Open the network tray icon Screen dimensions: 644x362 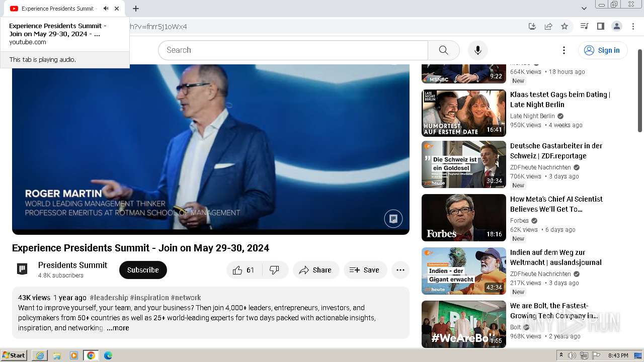[584, 355]
